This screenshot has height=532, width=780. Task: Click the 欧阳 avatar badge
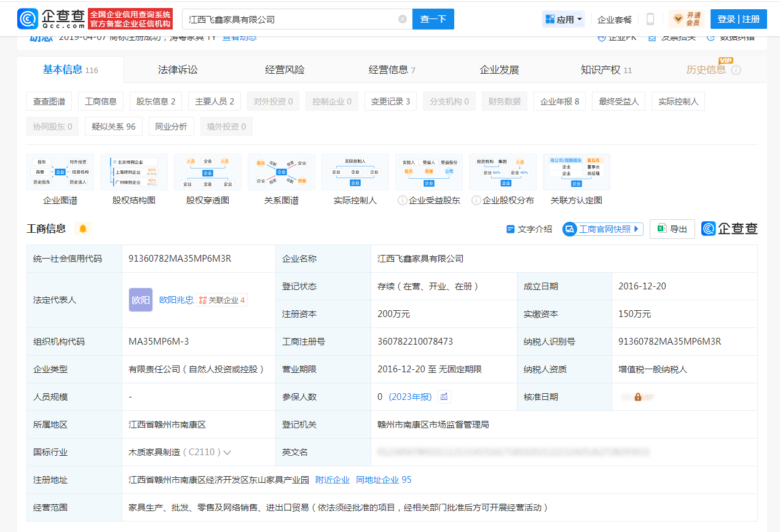[141, 300]
